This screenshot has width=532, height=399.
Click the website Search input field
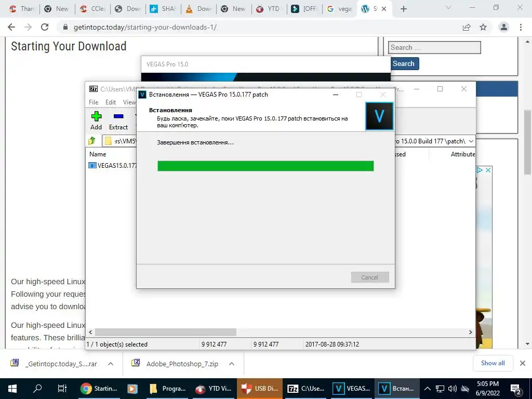(434, 47)
